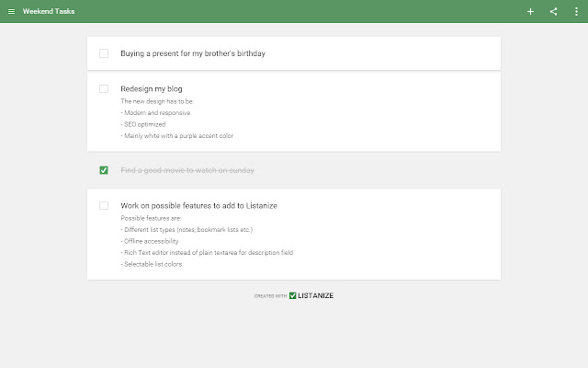Screen dimensions: 588x368
Task: Click the 'Offline accessibility' note line
Action: click(x=150, y=241)
